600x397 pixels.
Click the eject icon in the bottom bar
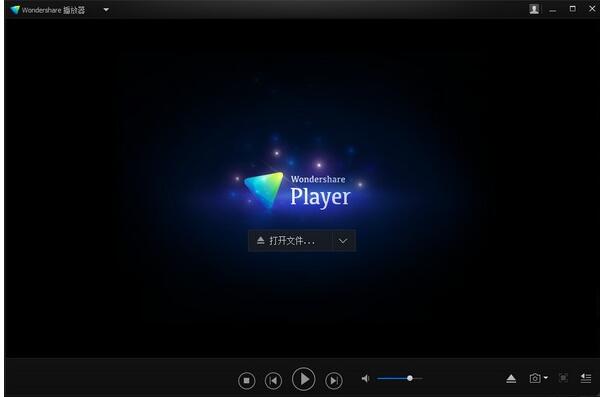(x=511, y=379)
